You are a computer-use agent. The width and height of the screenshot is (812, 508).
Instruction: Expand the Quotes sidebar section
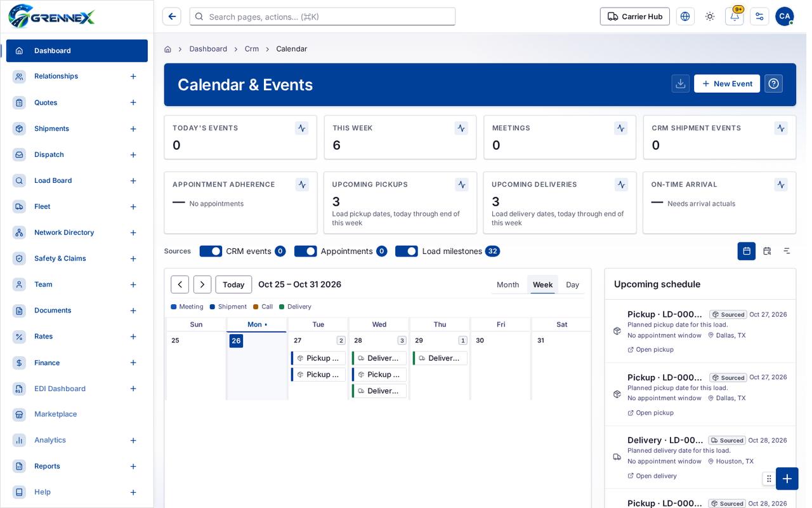click(x=133, y=103)
